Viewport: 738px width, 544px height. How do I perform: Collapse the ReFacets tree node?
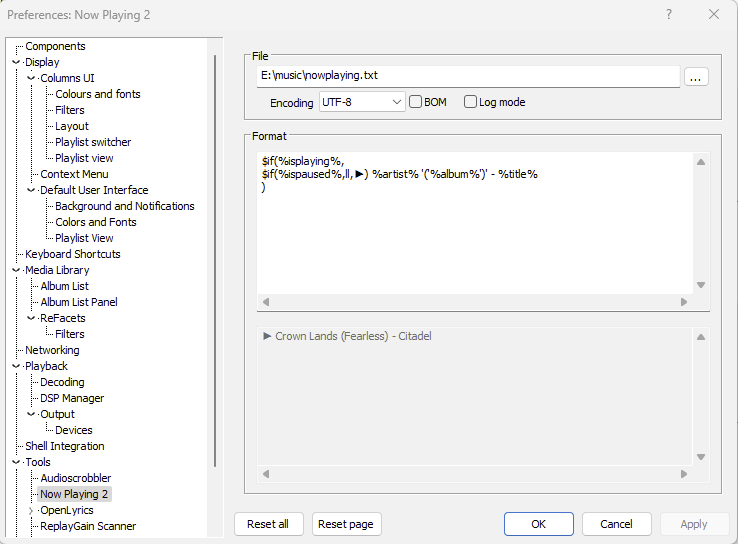[x=31, y=318]
